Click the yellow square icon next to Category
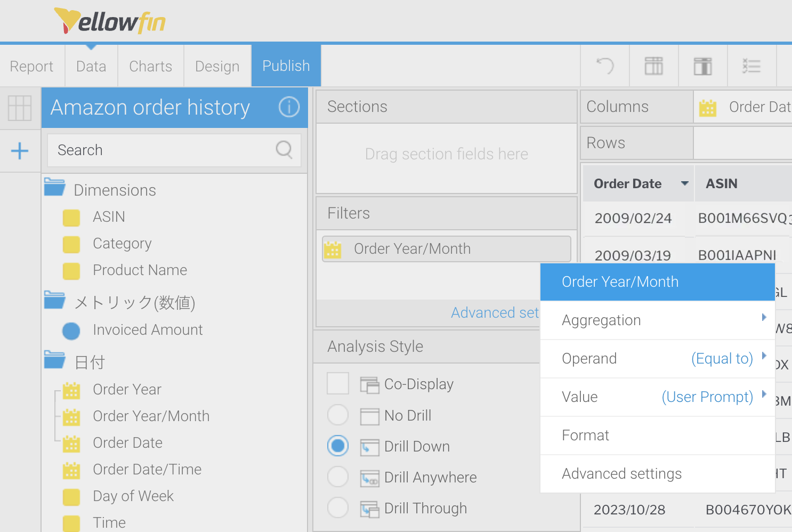This screenshot has height=532, width=792. pos(71,244)
